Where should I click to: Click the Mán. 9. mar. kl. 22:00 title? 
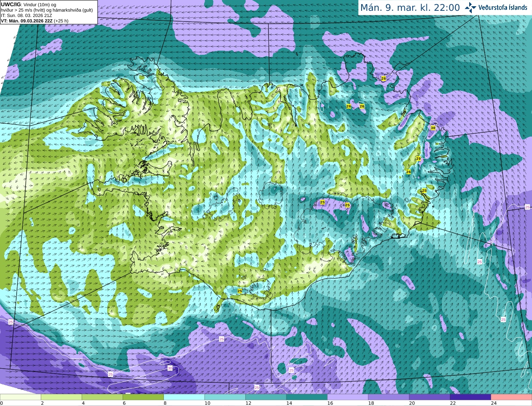tap(410, 7)
